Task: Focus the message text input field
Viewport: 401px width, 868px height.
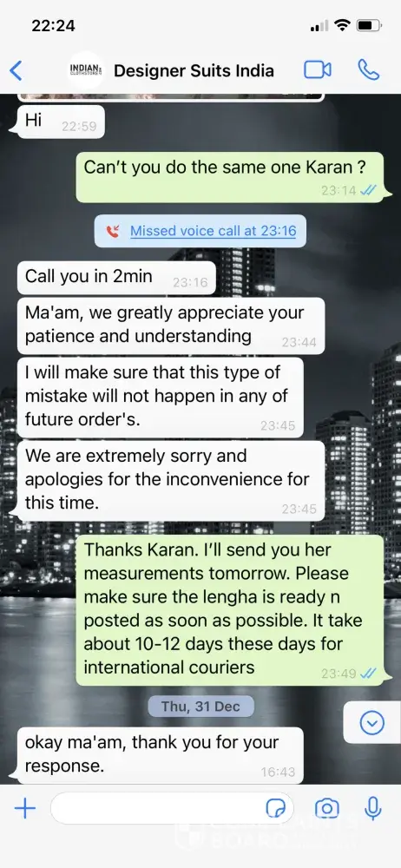Action: pyautogui.click(x=172, y=809)
